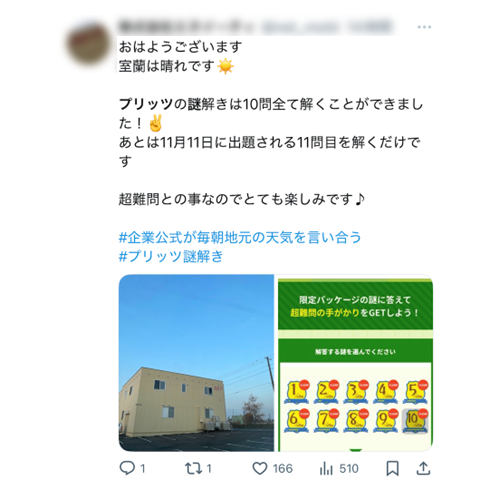Viewport: 500px width, 500px height.
Task: Open the green puzzle screenshot image
Action: pyautogui.click(x=355, y=363)
